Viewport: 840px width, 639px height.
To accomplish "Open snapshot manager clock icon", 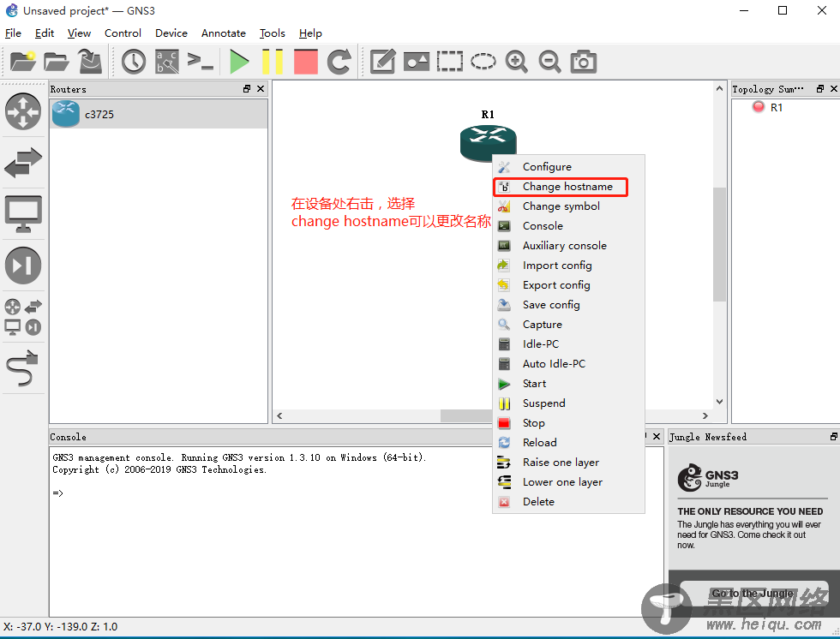I will click(134, 62).
